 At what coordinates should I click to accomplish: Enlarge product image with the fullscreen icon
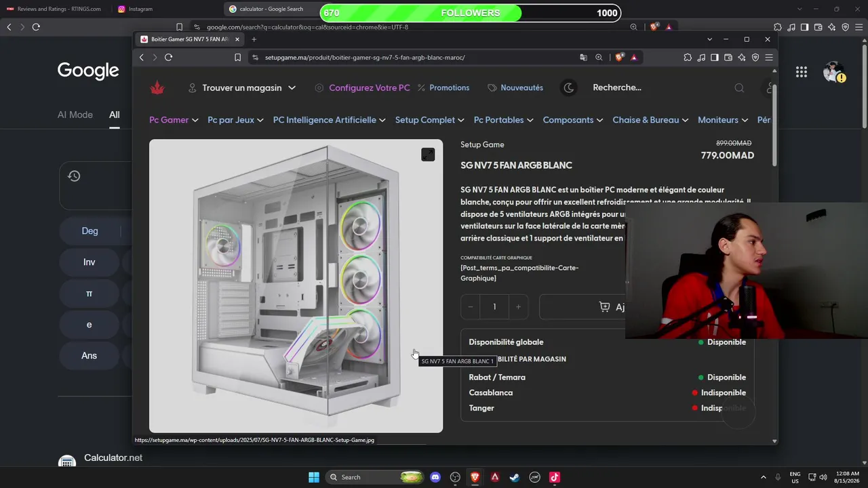(428, 155)
